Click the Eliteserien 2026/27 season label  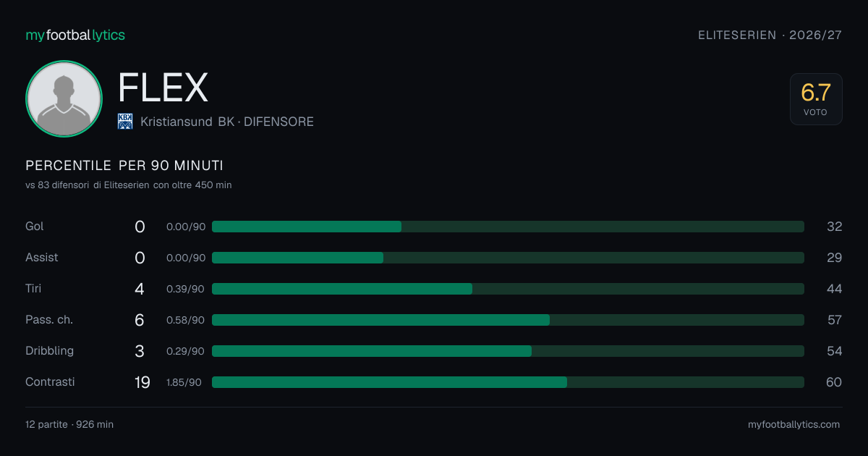click(770, 35)
